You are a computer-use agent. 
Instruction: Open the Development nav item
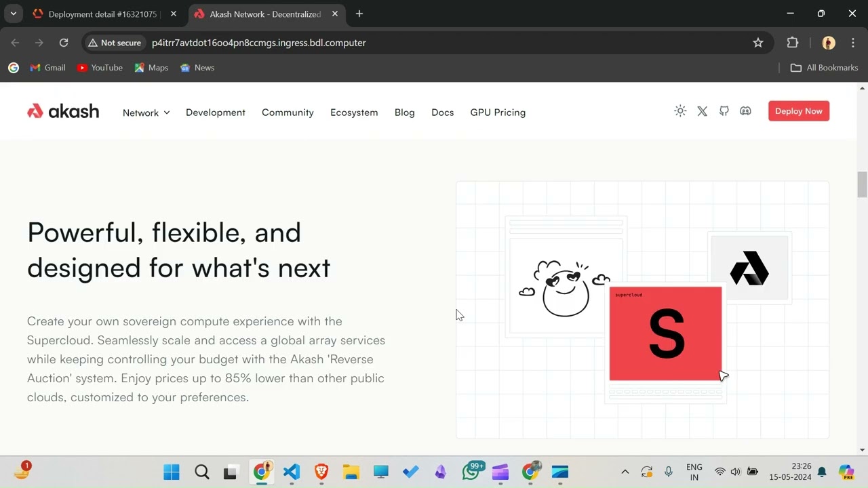216,113
